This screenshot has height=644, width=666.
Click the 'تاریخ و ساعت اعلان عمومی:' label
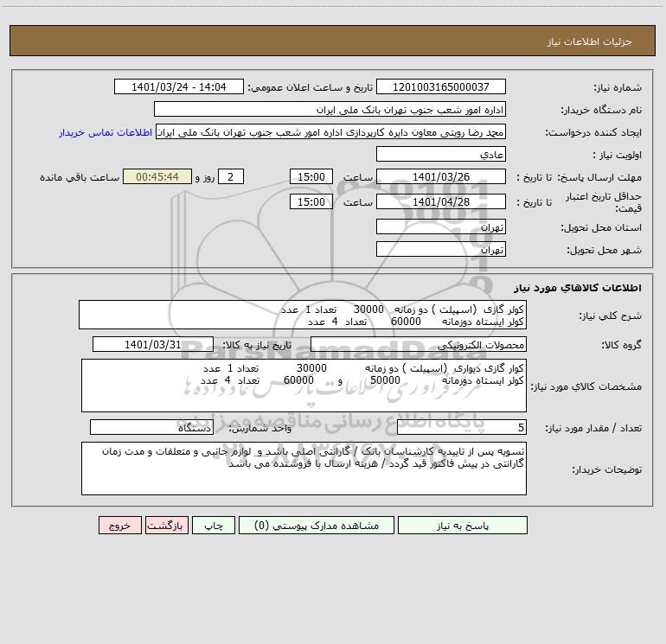point(310,87)
